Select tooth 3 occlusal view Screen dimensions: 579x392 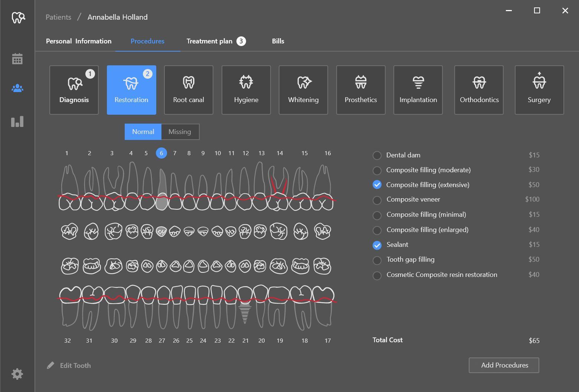click(x=114, y=231)
